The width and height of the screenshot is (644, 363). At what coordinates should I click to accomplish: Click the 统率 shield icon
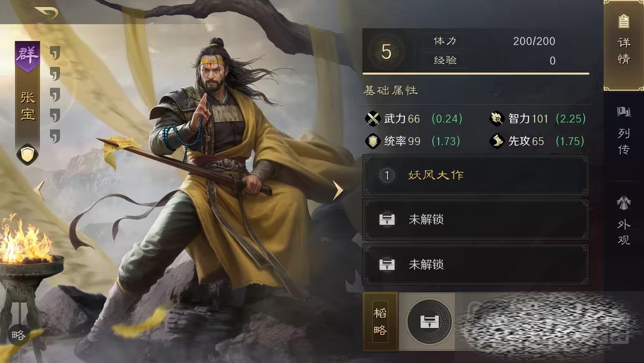373,141
